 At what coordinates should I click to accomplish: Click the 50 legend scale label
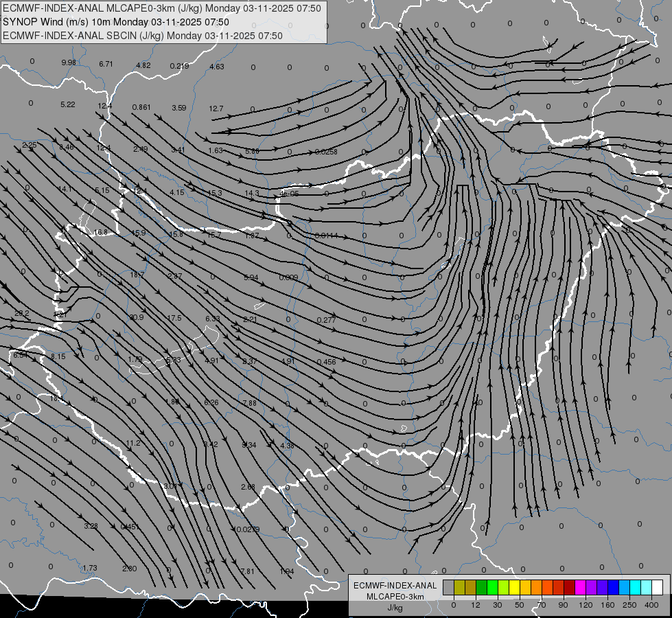520,605
